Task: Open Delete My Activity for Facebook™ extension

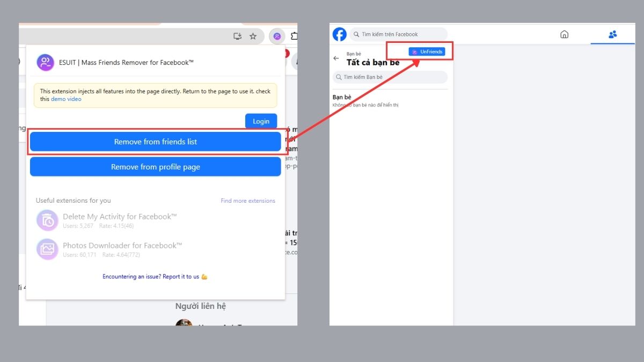Action: coord(120,217)
